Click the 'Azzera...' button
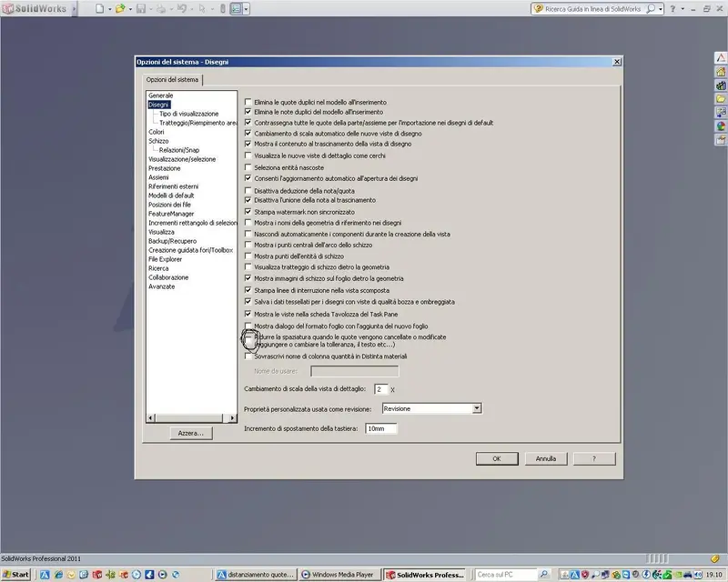Image resolution: width=728 pixels, height=582 pixels. pyautogui.click(x=191, y=433)
